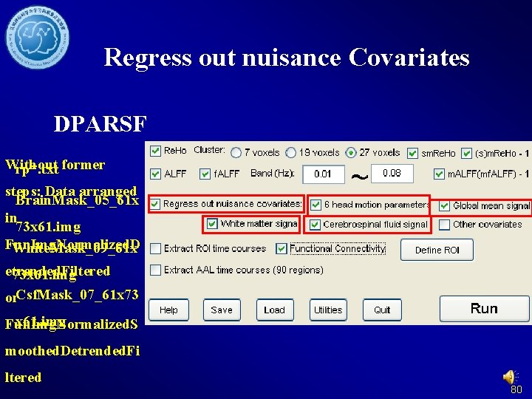Image resolution: width=532 pixels, height=399 pixels.
Task: Click the 0.08 upper band field
Action: pos(392,174)
